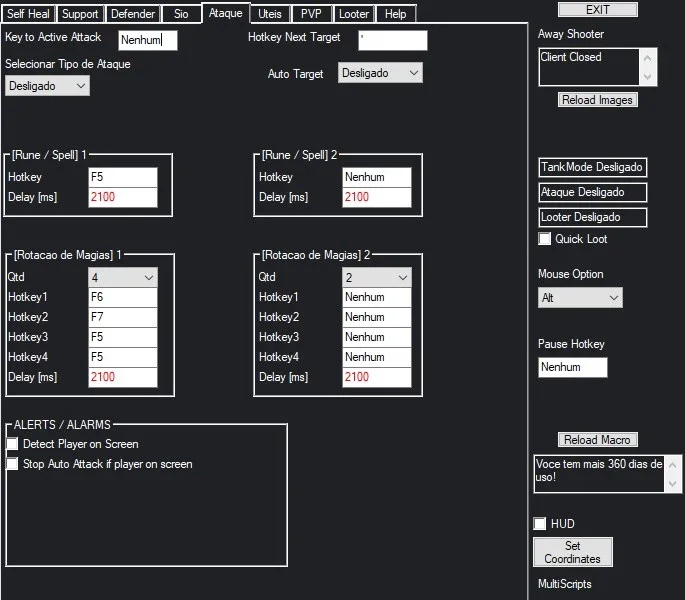The width and height of the screenshot is (685, 600).
Task: Click Hotkey1 field in Rotacao de Magias 1
Action: (x=123, y=297)
